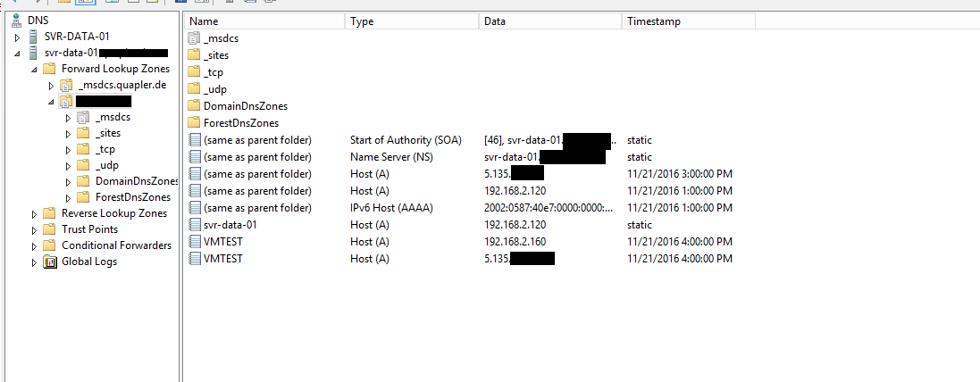This screenshot has height=382, width=980.
Task: Select the _msdcs zone icon in list
Action: 195,38
